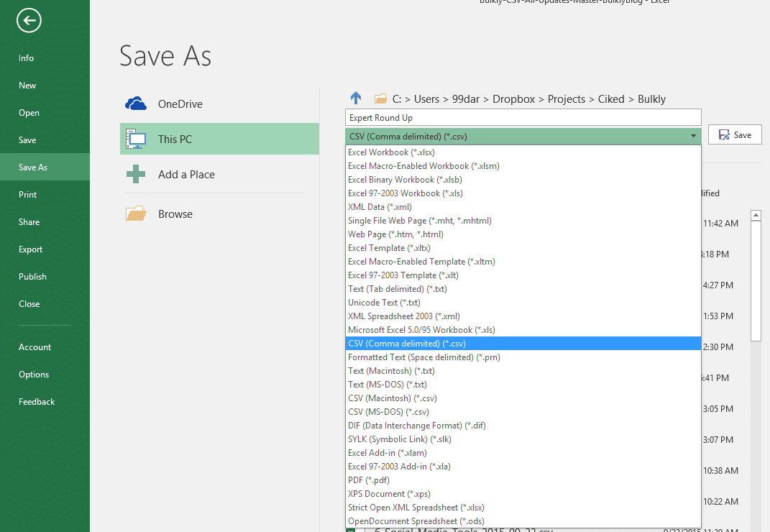Navigate to 99dar in the path
770x532 pixels.
click(466, 99)
